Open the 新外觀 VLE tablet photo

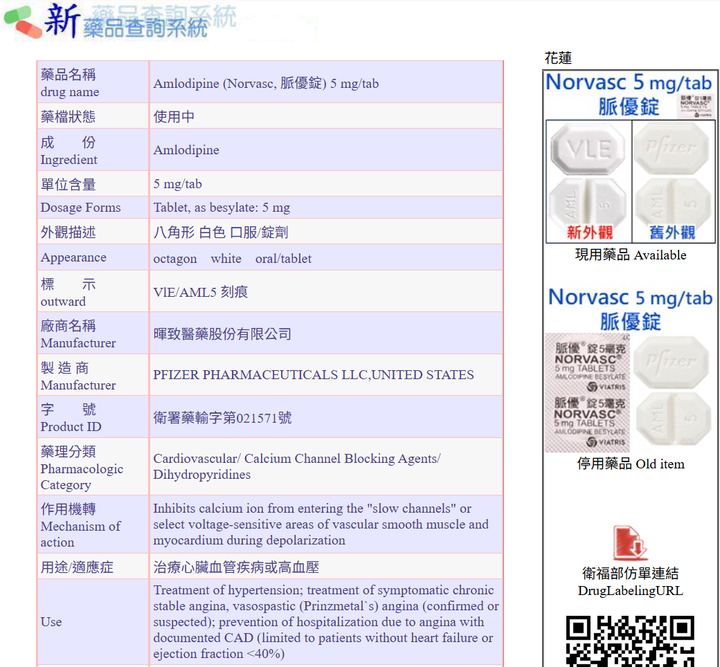point(589,181)
